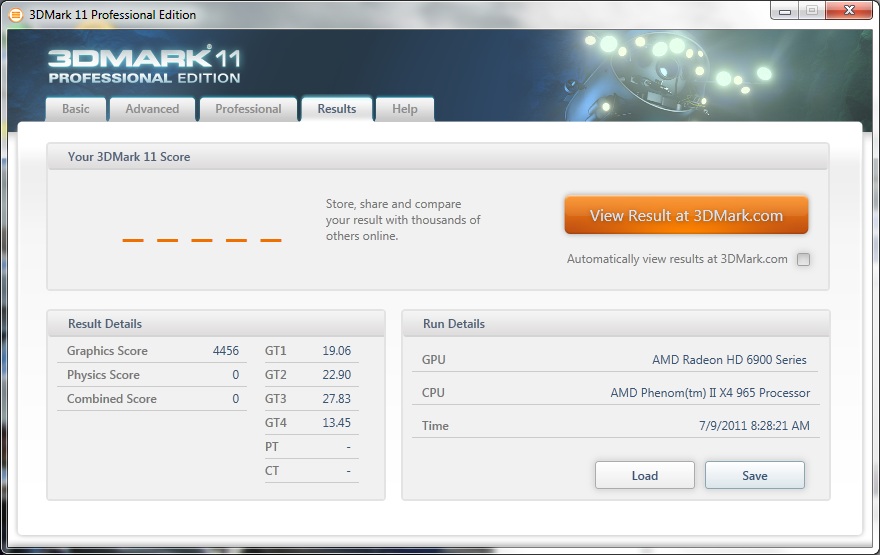
Task: Click the AMD Phenom(tm) II X4 965 Processor text
Action: (x=710, y=393)
